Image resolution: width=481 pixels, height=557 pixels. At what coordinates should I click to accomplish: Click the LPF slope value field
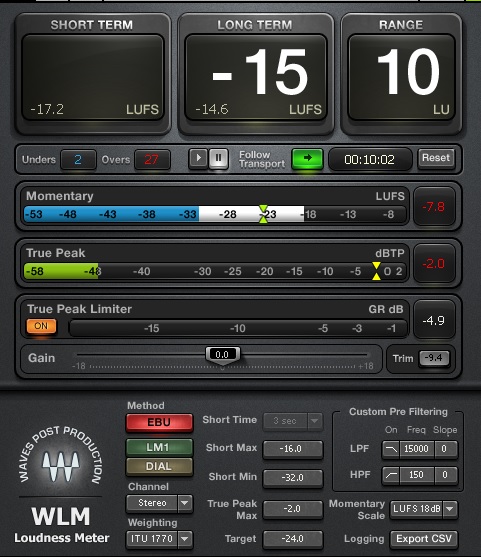445,449
